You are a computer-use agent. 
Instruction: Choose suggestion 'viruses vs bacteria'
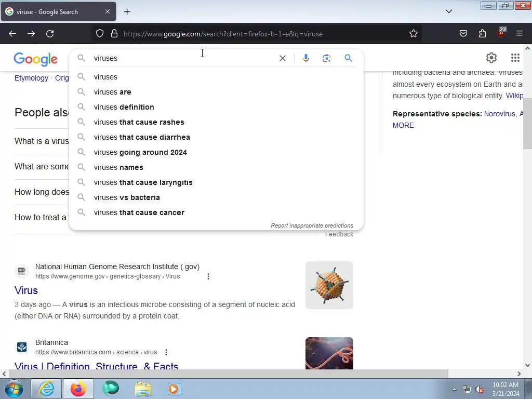[x=216, y=197]
